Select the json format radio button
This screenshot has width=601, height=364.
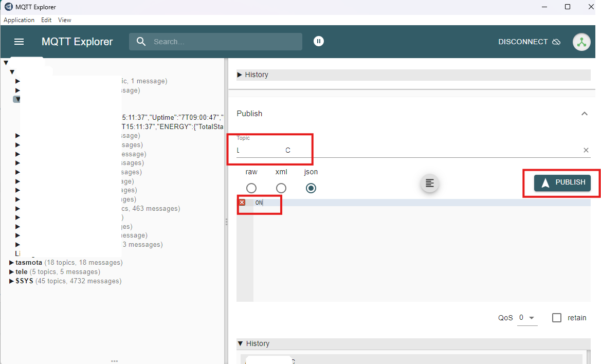coord(311,188)
